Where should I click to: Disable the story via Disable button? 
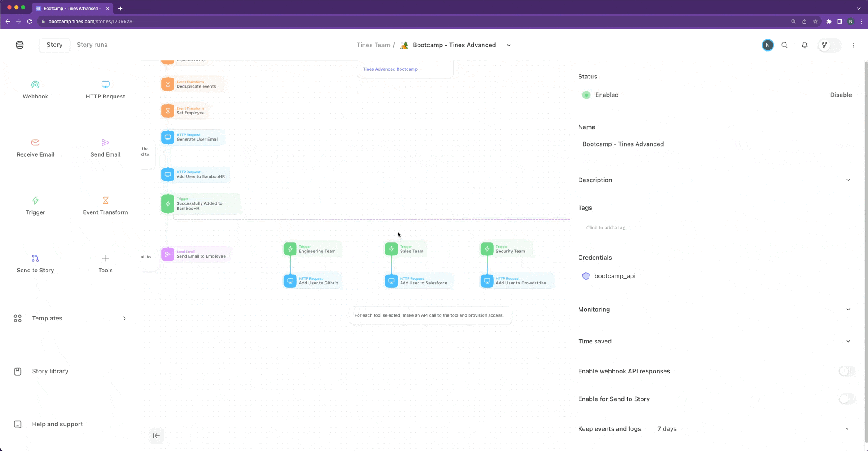[841, 95]
